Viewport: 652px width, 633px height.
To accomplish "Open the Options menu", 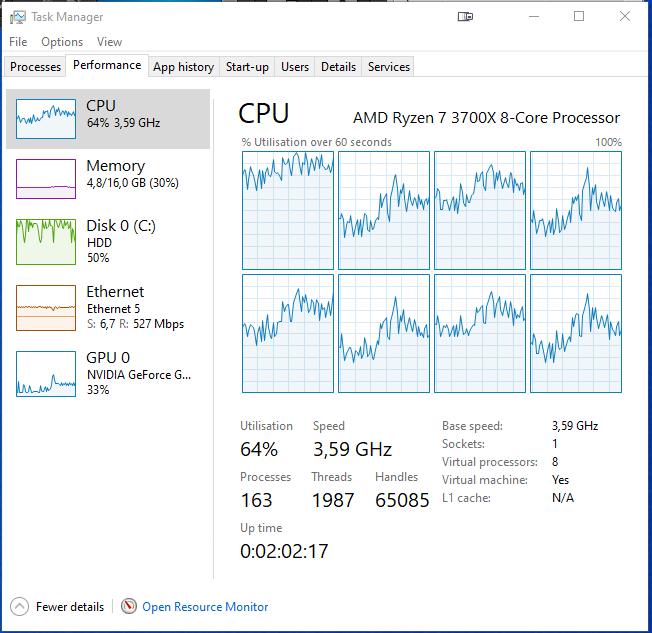I will tap(62, 42).
